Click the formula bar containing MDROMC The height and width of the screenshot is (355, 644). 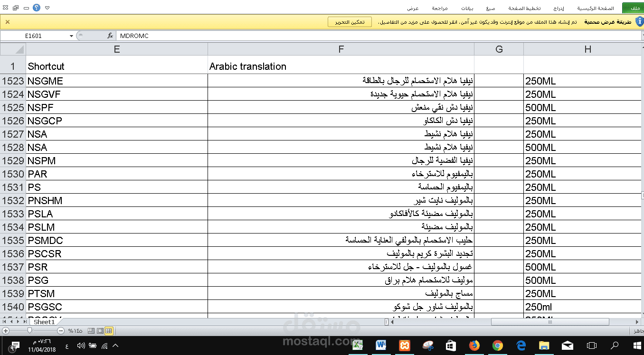point(378,36)
